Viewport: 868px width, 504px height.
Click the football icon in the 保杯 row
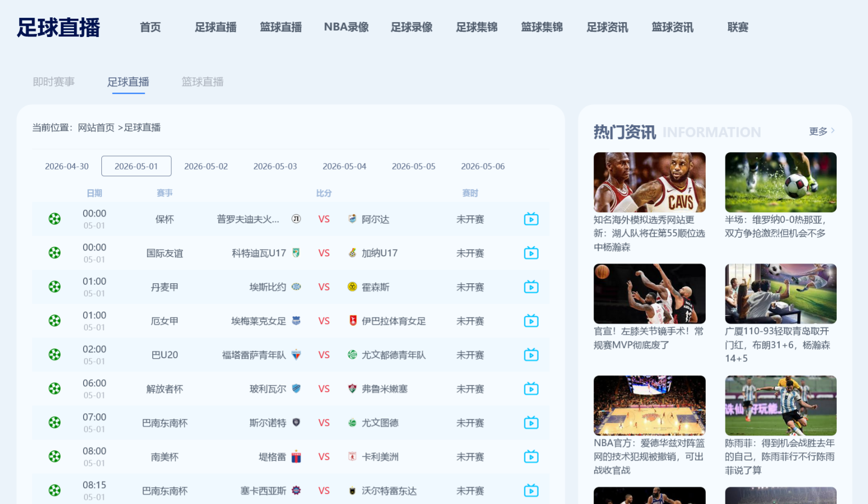coord(55,219)
